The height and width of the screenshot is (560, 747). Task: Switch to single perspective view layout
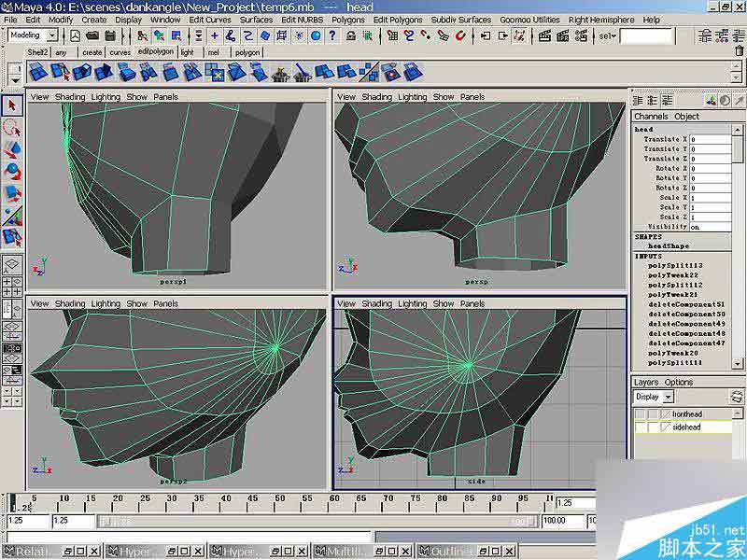[x=12, y=267]
